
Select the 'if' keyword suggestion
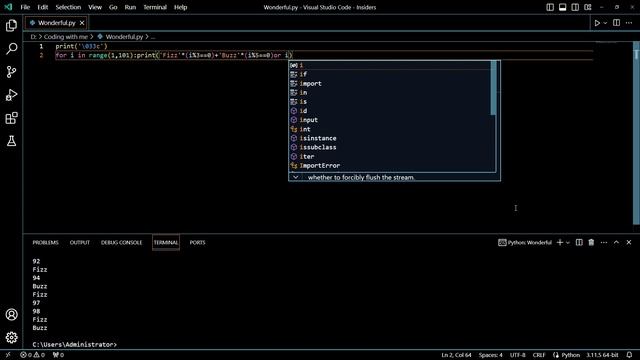[x=390, y=74]
